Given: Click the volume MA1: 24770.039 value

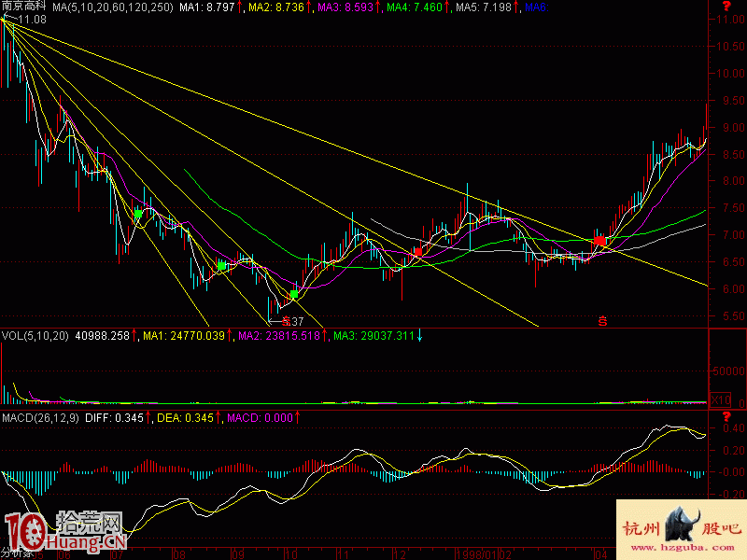Looking at the screenshot, I should click(x=184, y=336).
